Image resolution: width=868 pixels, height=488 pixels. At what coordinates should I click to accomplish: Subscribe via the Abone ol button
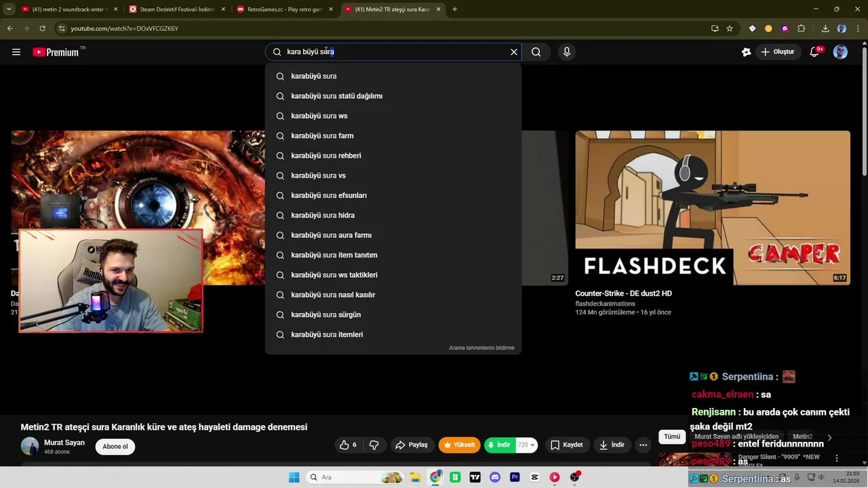(115, 447)
